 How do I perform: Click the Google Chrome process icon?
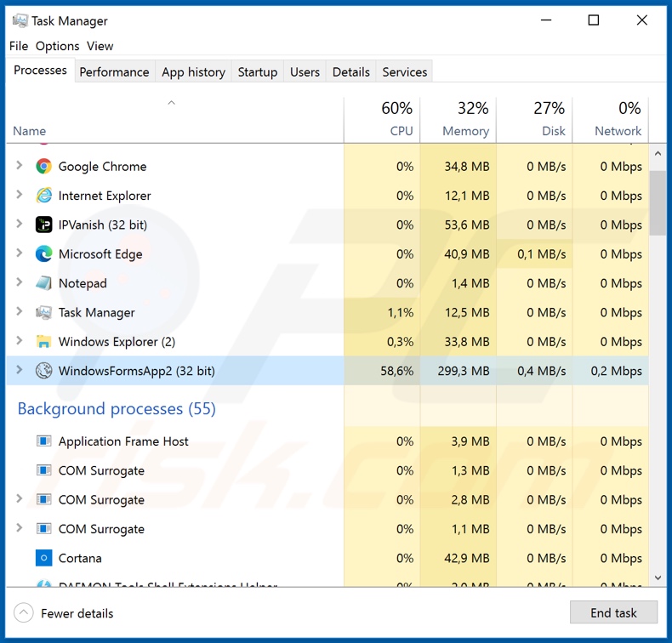pos(43,167)
